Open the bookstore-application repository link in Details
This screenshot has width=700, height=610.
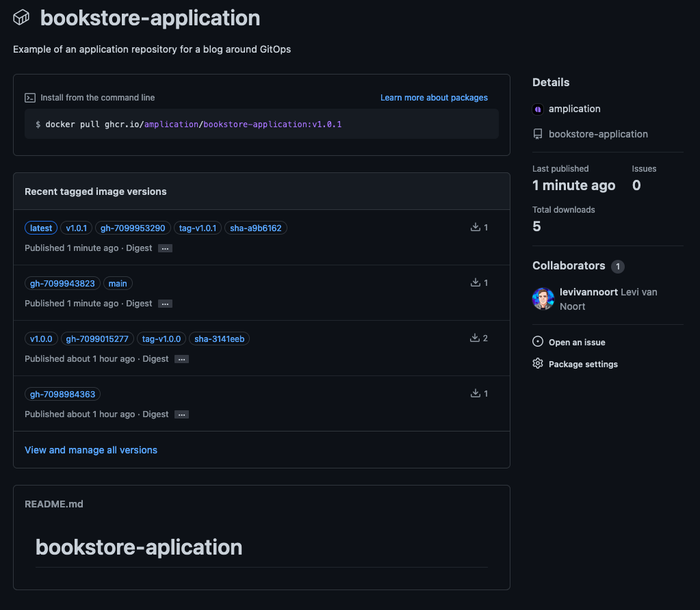[598, 134]
